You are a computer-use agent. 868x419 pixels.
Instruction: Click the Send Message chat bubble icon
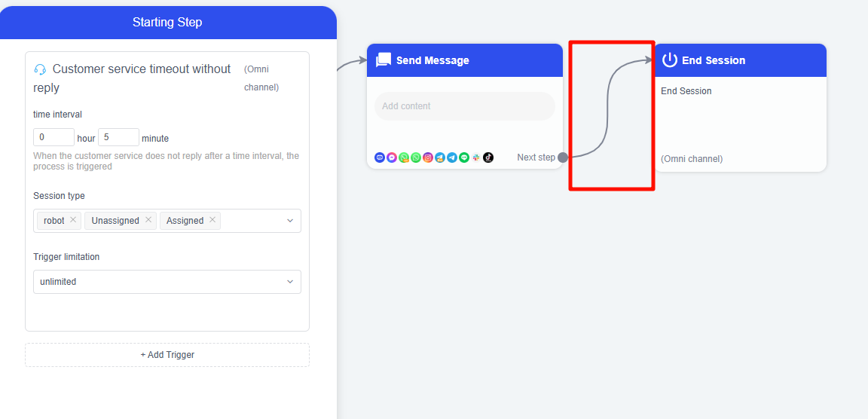[x=384, y=60]
